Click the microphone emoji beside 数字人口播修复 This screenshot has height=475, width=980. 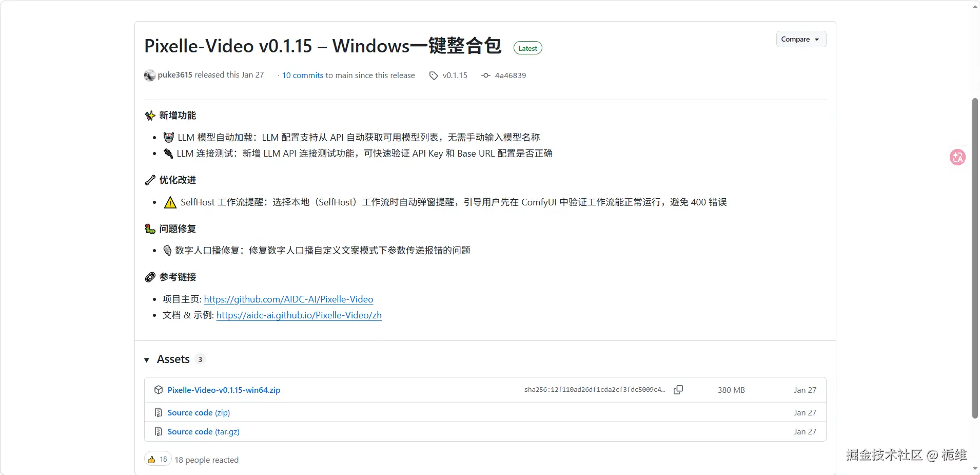[x=167, y=251]
